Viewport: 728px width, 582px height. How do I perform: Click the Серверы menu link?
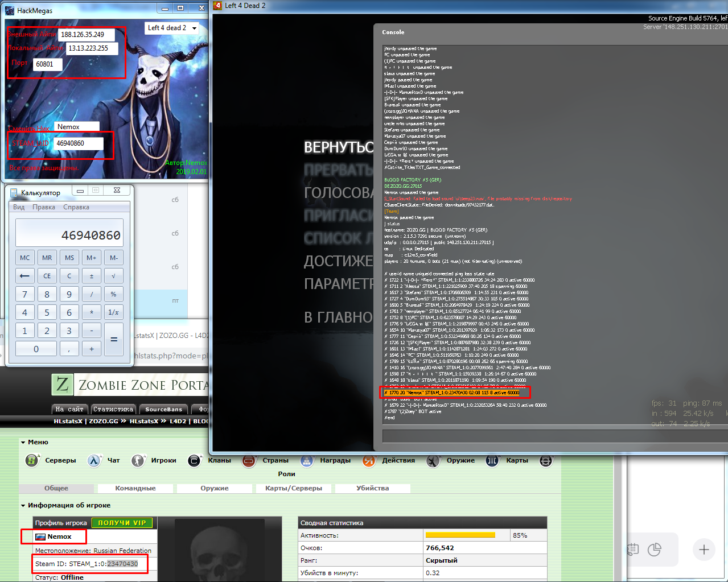point(60,460)
